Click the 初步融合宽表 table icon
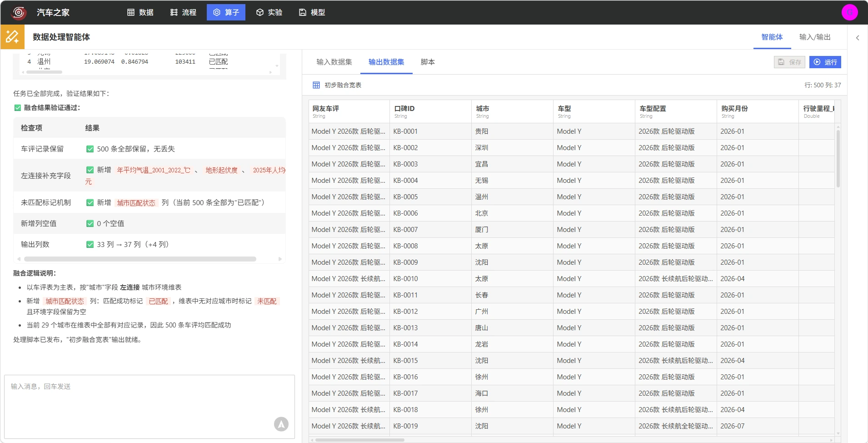Screen dimensions: 868x443 click(316, 85)
